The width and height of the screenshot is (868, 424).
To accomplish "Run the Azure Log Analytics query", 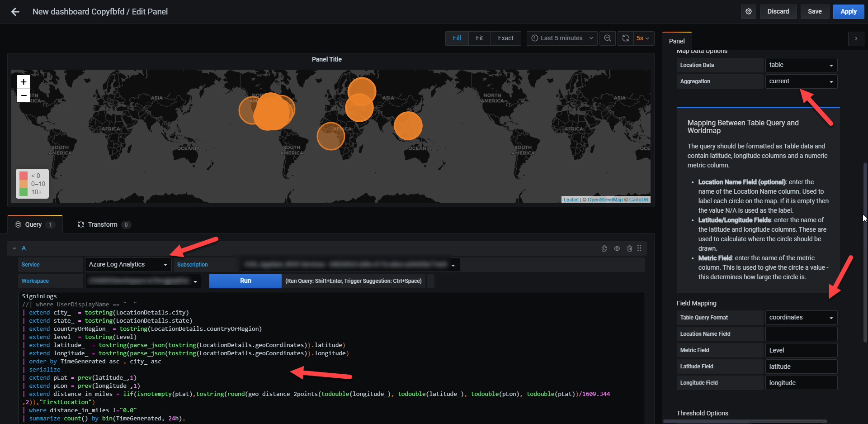I will pos(245,281).
